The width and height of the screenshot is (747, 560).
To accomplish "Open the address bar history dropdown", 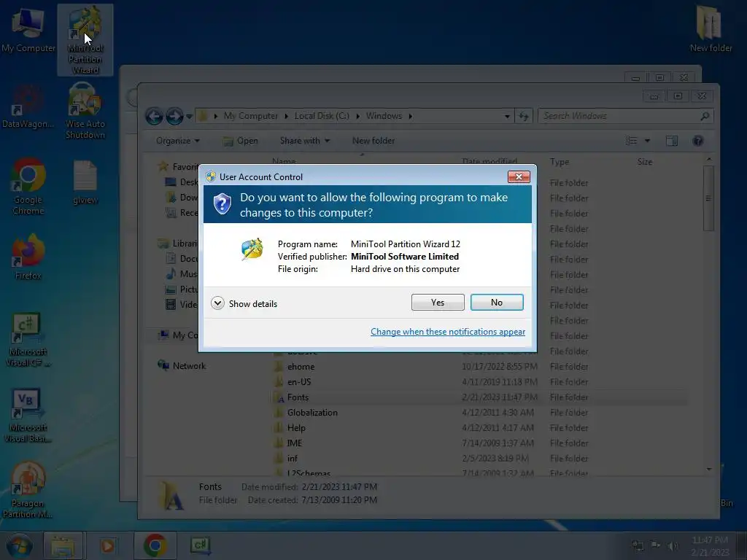I will pyautogui.click(x=507, y=116).
